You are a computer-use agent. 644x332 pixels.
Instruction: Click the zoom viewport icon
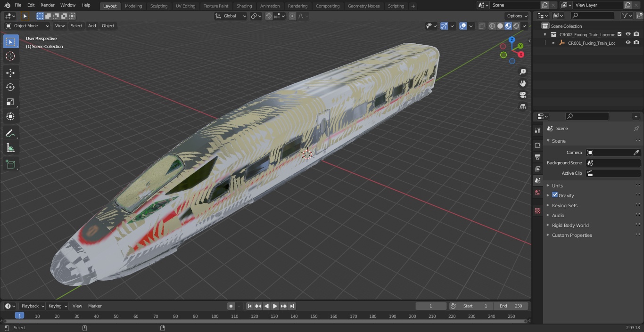click(x=522, y=72)
